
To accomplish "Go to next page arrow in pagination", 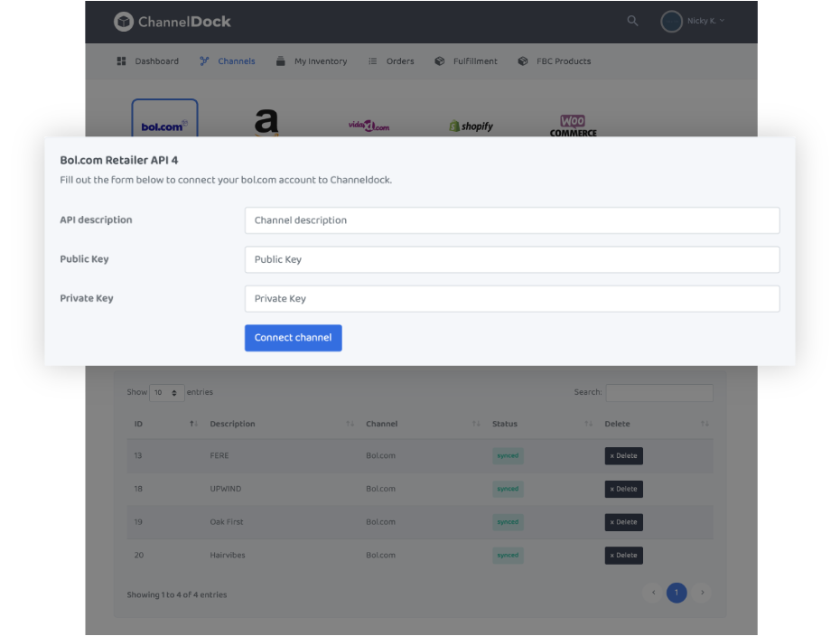I will tap(702, 593).
